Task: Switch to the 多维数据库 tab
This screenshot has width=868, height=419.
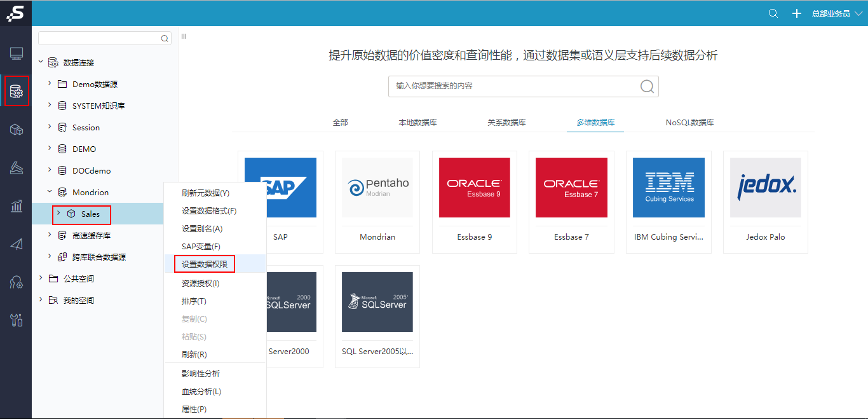Action: 595,122
